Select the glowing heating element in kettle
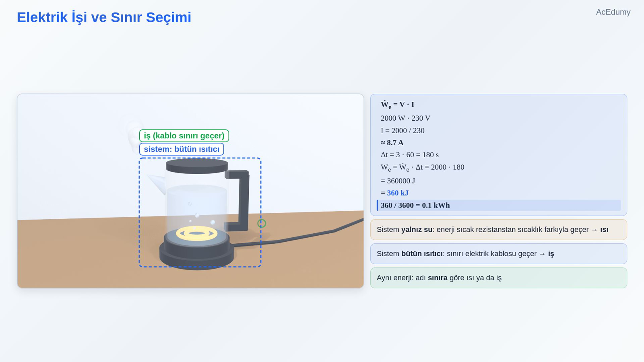Viewport: 644px width, 362px height. [x=197, y=233]
